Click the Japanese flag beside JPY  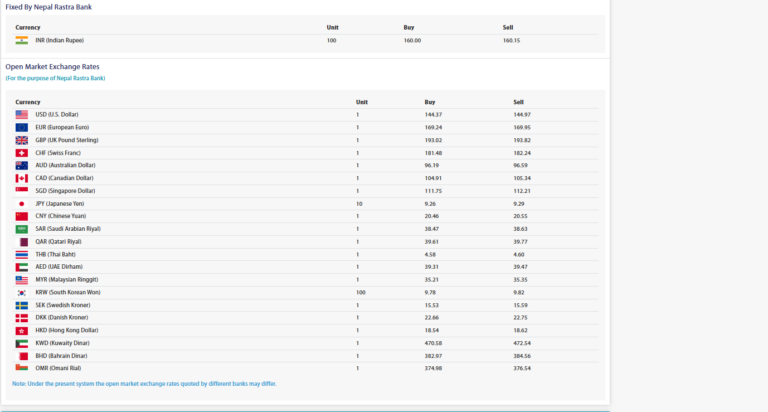point(22,203)
